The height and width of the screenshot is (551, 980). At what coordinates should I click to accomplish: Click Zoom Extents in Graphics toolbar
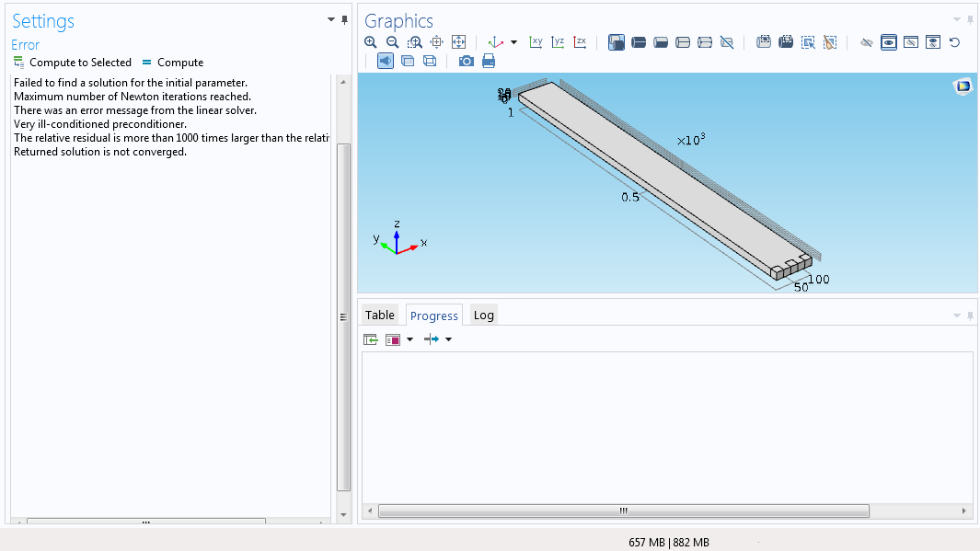click(459, 42)
